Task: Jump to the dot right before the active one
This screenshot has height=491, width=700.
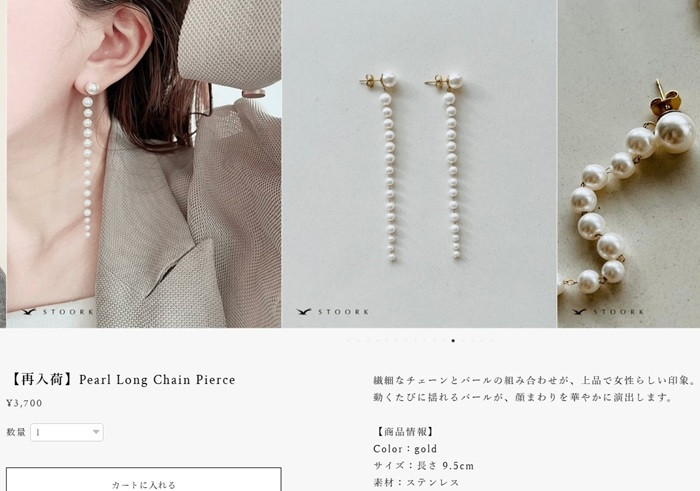Action: [444, 341]
